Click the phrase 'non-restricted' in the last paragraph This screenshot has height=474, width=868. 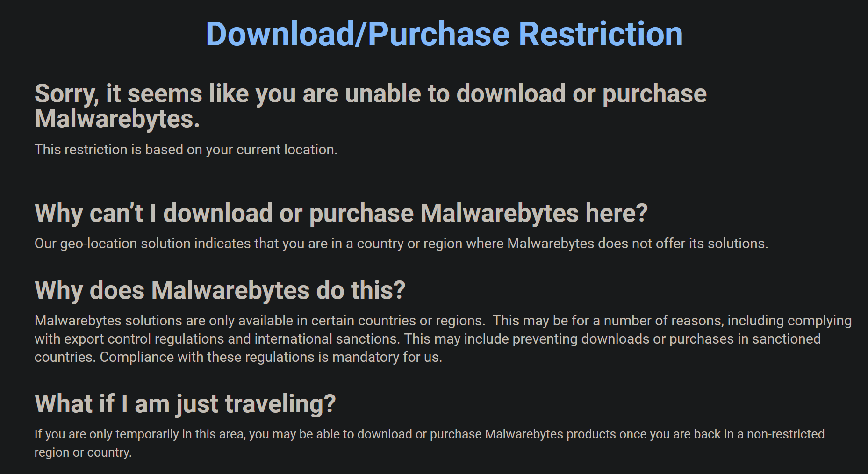click(x=786, y=434)
